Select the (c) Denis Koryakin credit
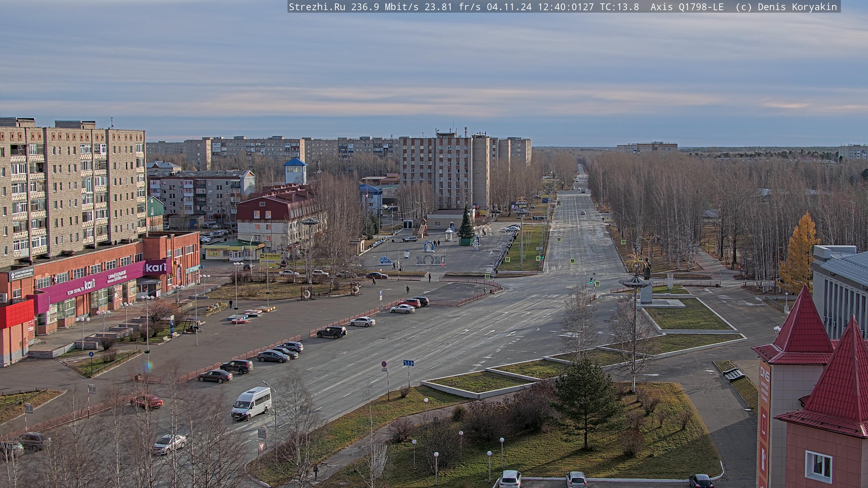 click(x=786, y=7)
